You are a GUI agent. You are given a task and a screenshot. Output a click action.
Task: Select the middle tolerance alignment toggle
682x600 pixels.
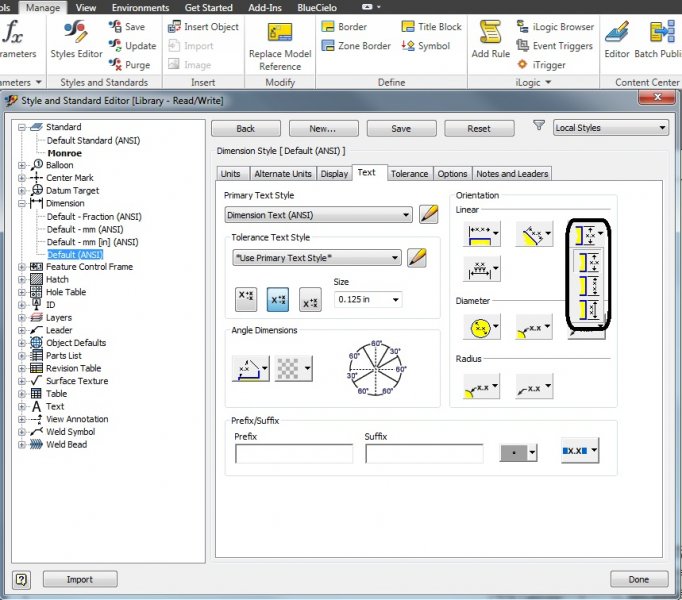click(x=279, y=299)
